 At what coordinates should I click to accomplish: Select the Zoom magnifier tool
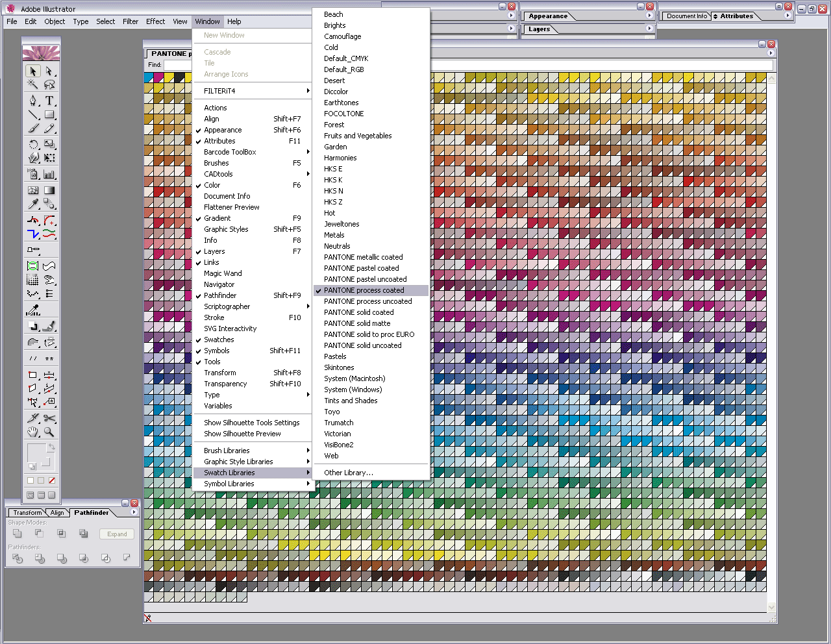pyautogui.click(x=49, y=432)
